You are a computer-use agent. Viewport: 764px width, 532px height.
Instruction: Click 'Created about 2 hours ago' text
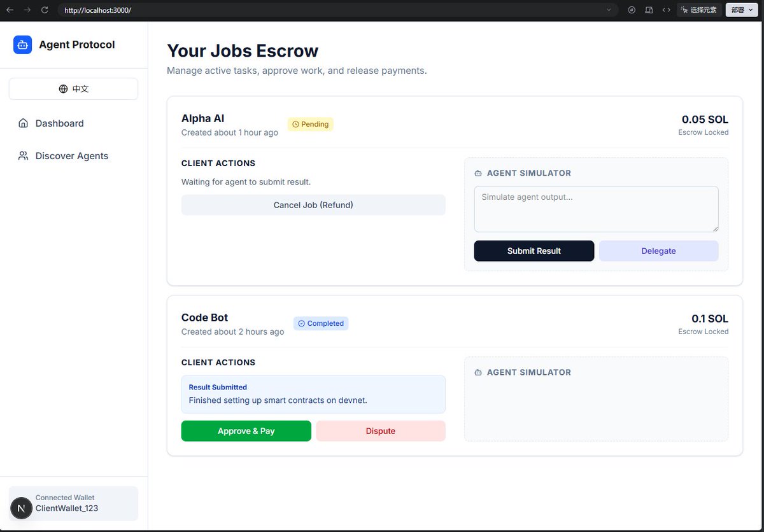coord(233,332)
